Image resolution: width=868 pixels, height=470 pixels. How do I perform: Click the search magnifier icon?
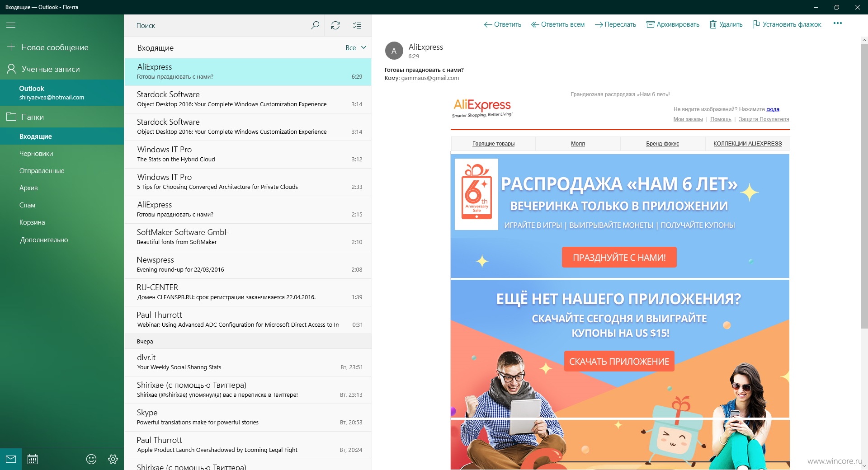pyautogui.click(x=315, y=25)
